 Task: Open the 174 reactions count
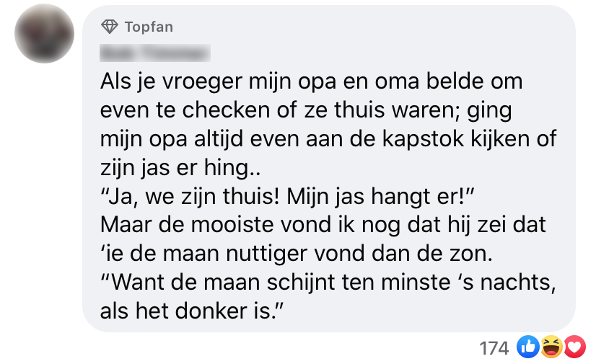pyautogui.click(x=494, y=348)
